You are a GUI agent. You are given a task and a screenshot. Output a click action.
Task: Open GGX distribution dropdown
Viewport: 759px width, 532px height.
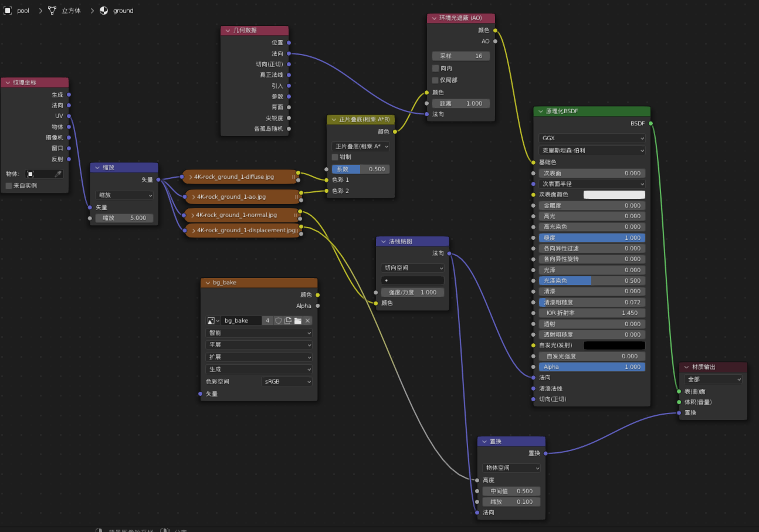tap(592, 138)
